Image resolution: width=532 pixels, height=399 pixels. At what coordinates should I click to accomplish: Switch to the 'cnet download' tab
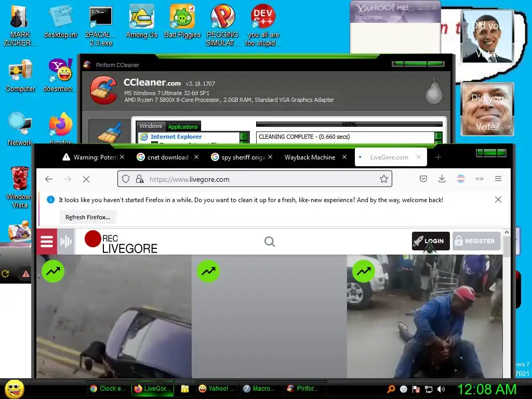(x=163, y=157)
